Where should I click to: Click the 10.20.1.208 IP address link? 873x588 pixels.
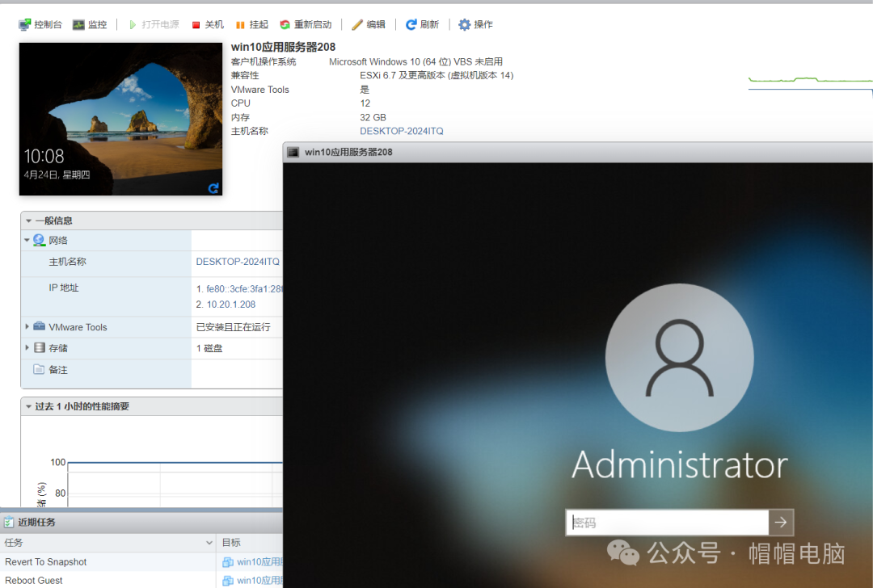point(231,304)
